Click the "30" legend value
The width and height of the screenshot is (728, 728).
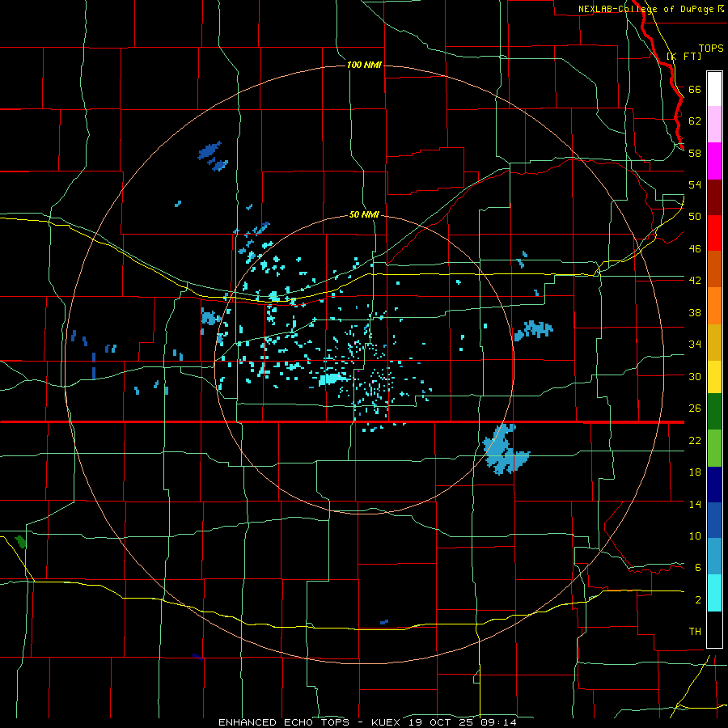[x=695, y=376]
